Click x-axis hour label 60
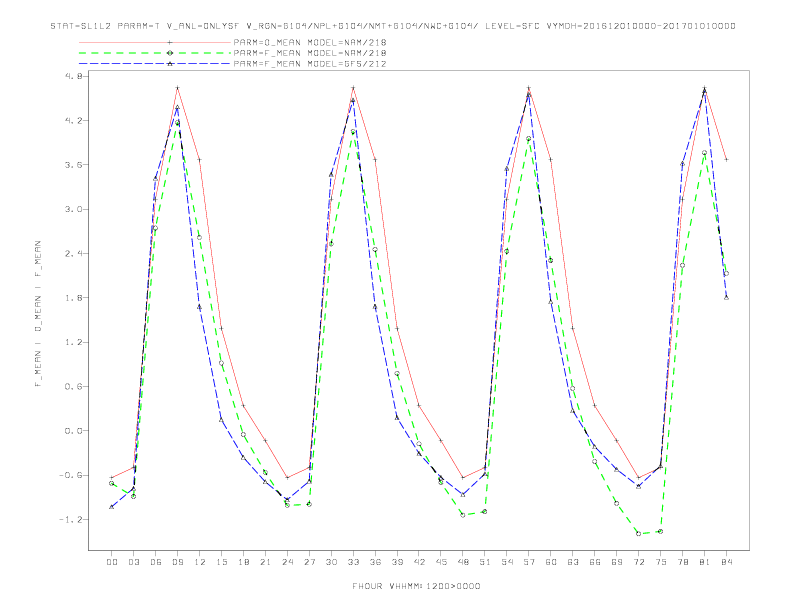The image size is (792, 612). point(551,562)
